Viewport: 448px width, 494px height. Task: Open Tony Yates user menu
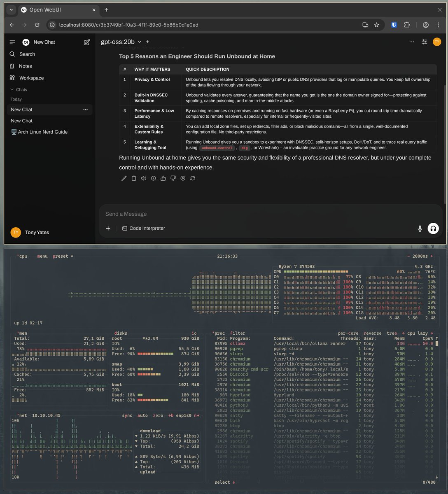30,233
